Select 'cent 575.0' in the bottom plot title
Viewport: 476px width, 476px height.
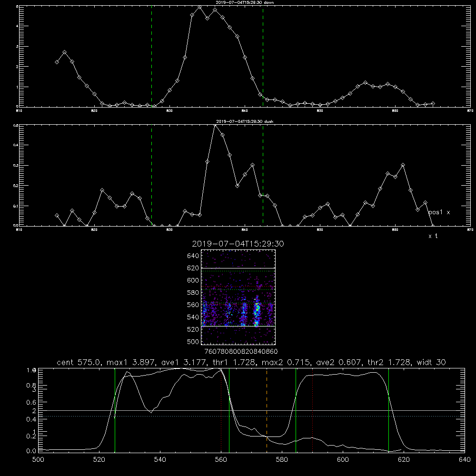point(79,362)
